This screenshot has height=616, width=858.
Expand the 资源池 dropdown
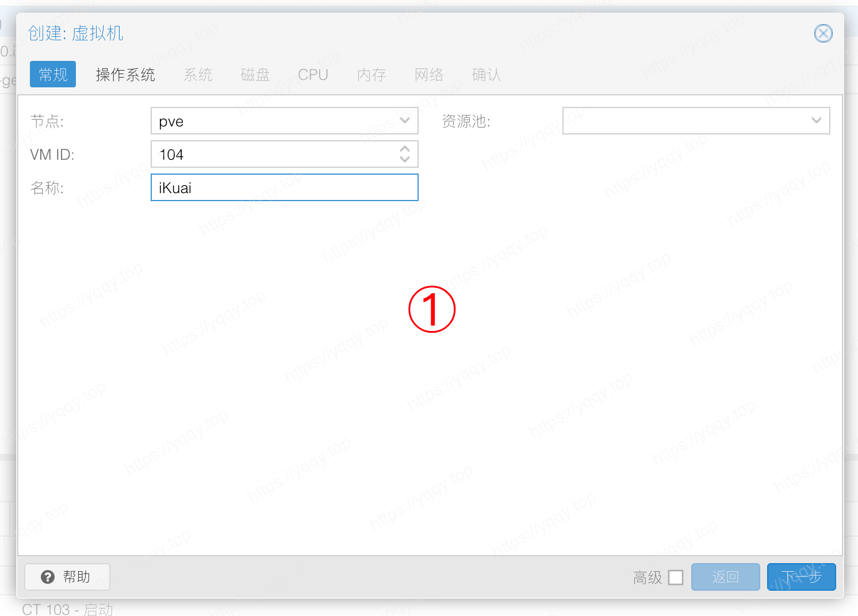(x=816, y=121)
